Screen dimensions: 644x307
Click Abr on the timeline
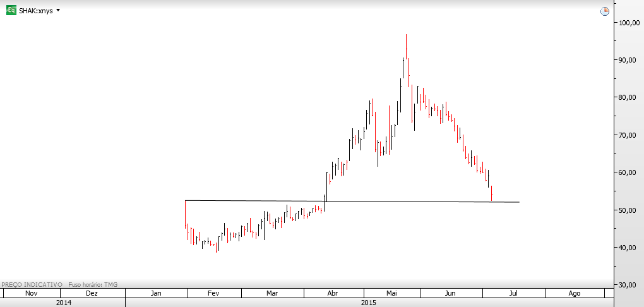pyautogui.click(x=333, y=293)
